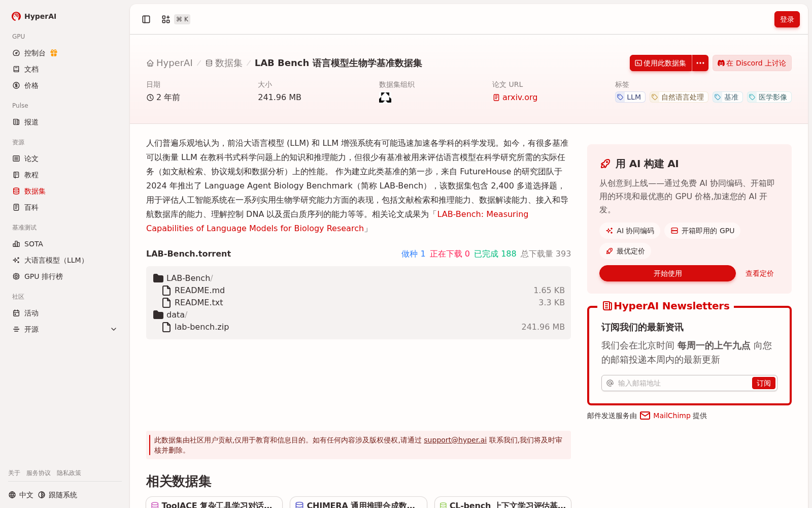This screenshot has height=508, width=812.
Task: Click 服务协议 footer link
Action: pos(39,473)
